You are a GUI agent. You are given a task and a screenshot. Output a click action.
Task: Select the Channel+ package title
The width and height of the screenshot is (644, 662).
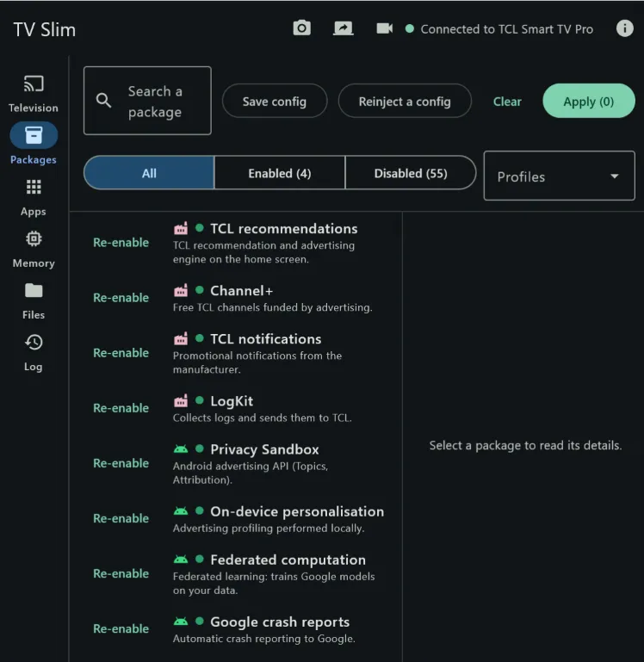pyautogui.click(x=242, y=290)
